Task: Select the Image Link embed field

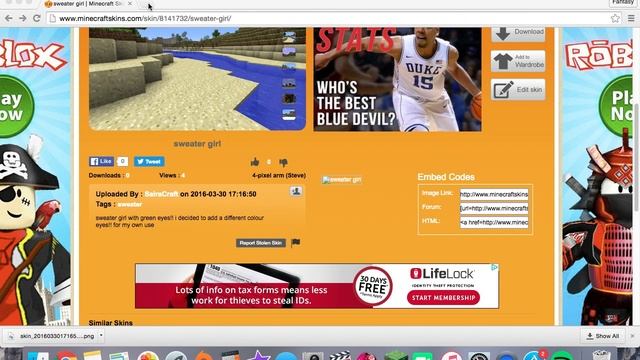Action: 494,194
